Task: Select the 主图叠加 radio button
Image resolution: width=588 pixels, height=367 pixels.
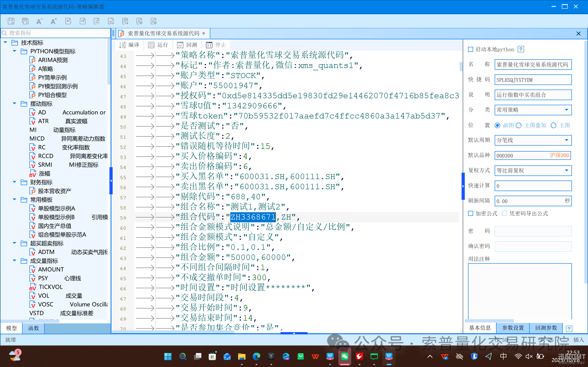Action: 519,125
